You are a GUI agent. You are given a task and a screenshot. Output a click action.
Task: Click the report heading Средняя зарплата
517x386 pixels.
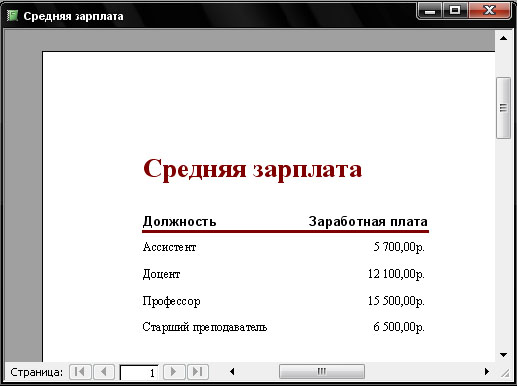(252, 169)
